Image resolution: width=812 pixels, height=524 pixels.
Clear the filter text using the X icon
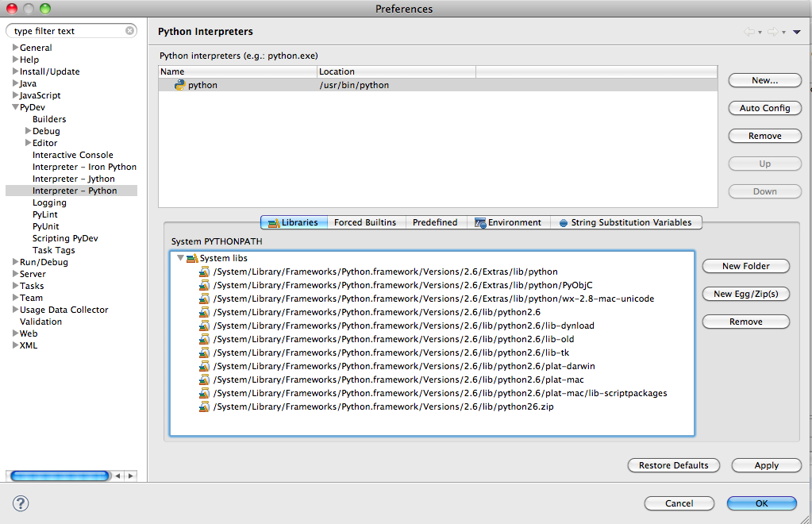129,30
